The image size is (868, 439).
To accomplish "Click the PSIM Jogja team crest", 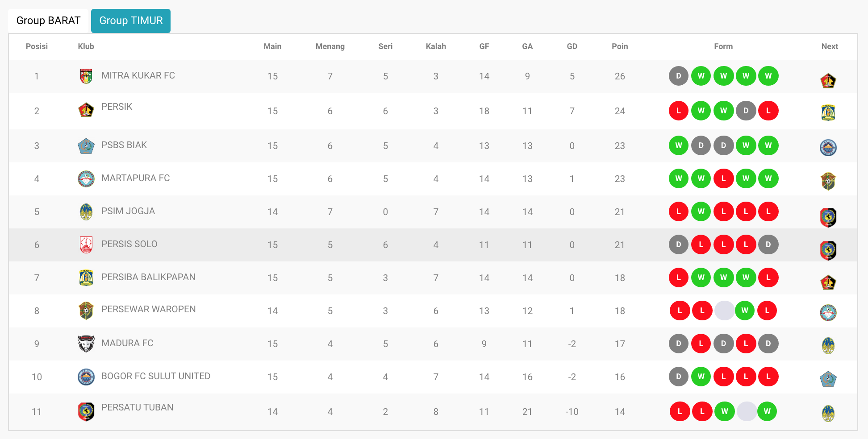I will pos(86,212).
